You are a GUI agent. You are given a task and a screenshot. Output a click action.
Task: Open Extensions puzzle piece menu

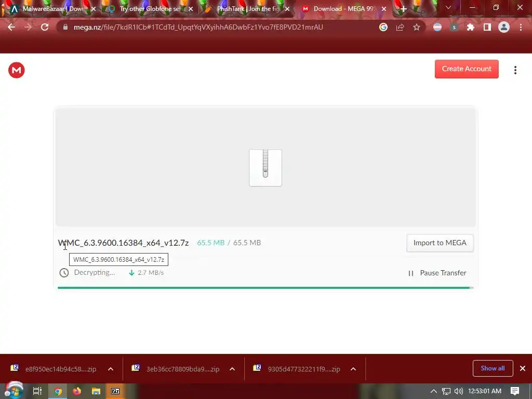pos(470,27)
